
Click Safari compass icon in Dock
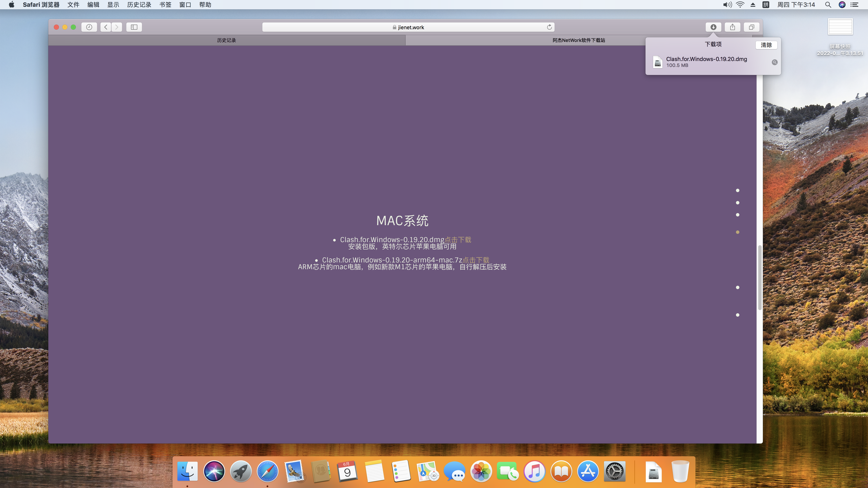coord(268,471)
